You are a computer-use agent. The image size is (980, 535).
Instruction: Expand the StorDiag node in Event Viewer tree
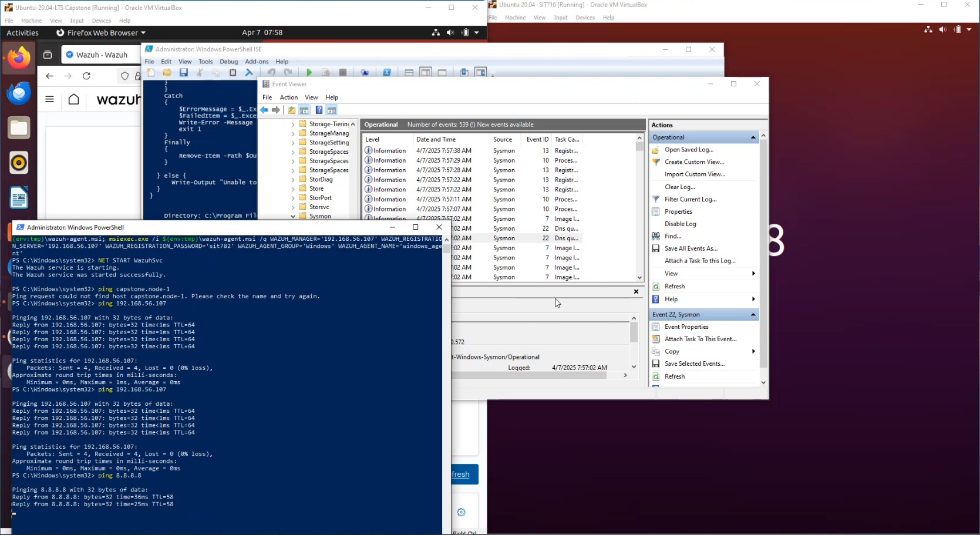(x=293, y=180)
